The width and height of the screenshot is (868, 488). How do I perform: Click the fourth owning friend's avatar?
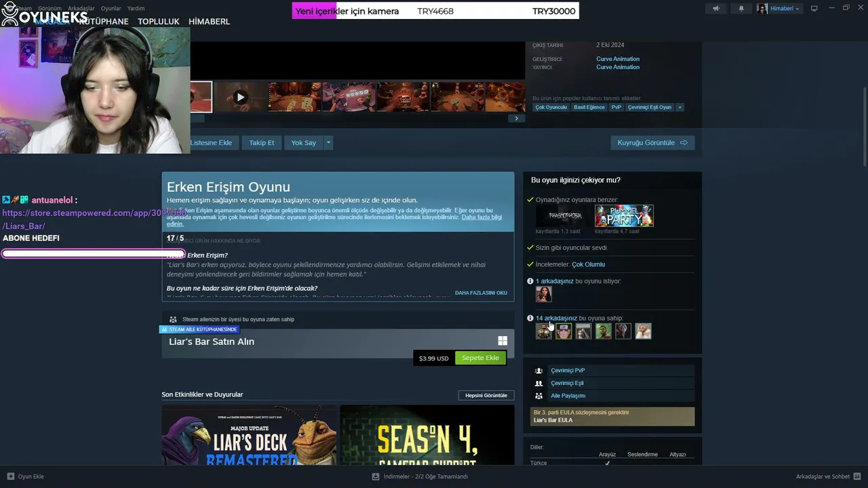[604, 331]
